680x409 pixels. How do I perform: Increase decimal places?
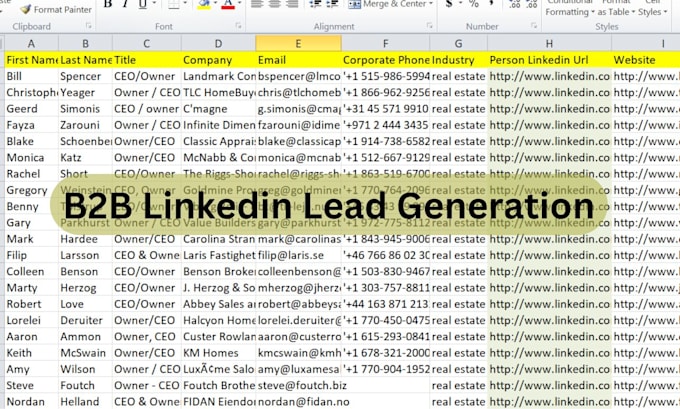tap(515, 4)
